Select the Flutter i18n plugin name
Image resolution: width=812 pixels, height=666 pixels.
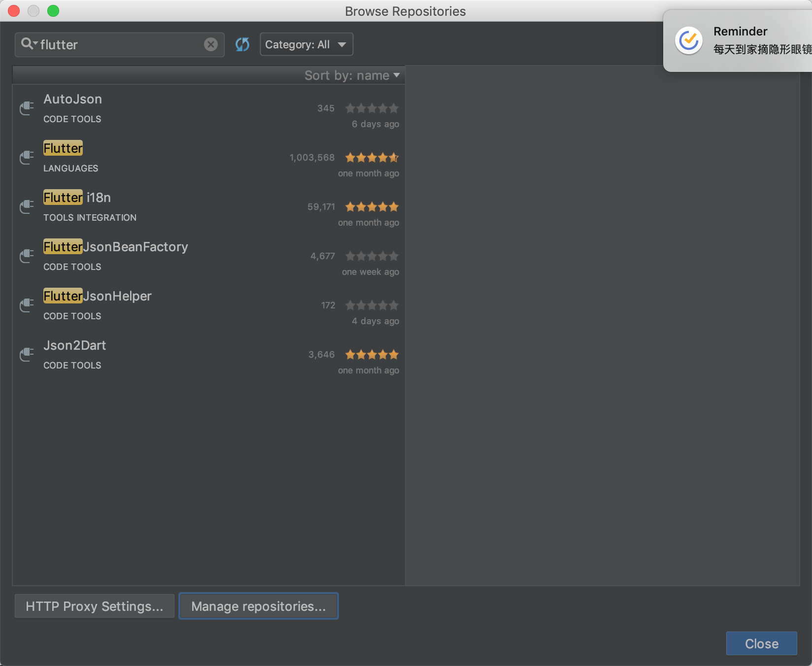click(x=77, y=198)
